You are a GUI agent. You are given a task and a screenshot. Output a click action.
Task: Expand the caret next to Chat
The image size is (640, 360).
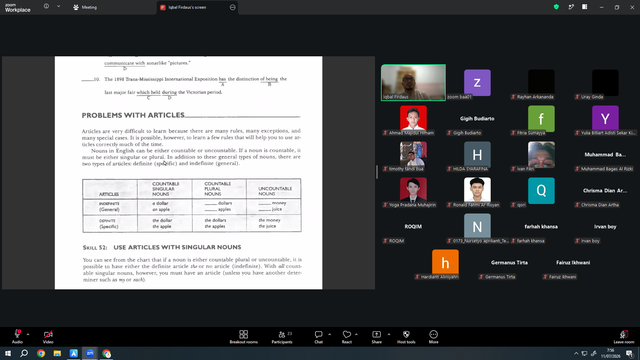(329, 334)
